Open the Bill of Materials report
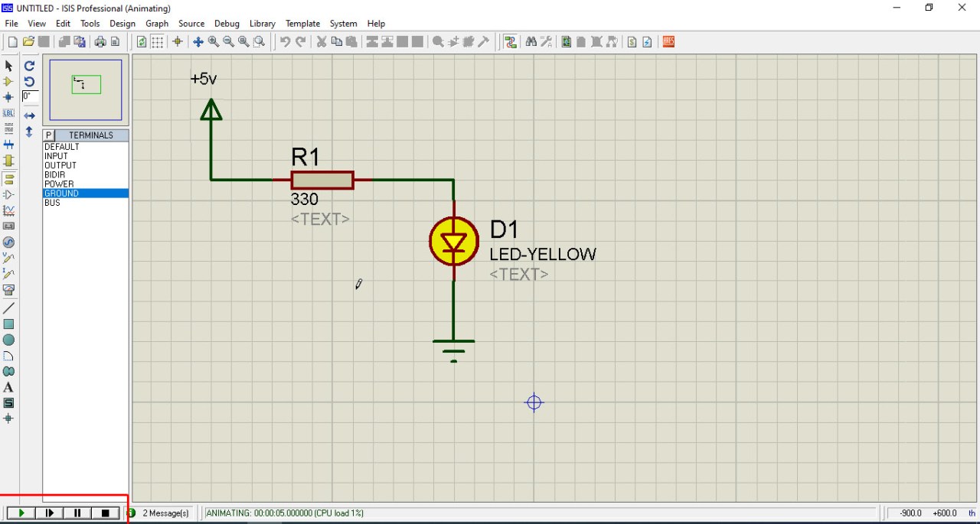Image resolution: width=980 pixels, height=524 pixels. click(x=630, y=41)
